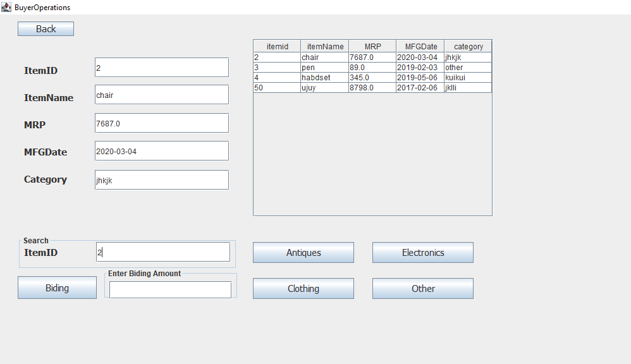Select the date cell '2017-02-06'
The width and height of the screenshot is (631, 364).
pos(420,88)
